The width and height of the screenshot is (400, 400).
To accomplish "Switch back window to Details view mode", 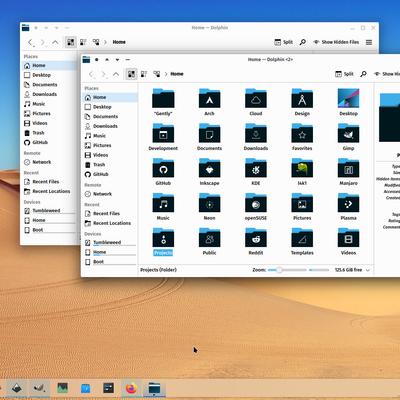I will (x=96, y=42).
